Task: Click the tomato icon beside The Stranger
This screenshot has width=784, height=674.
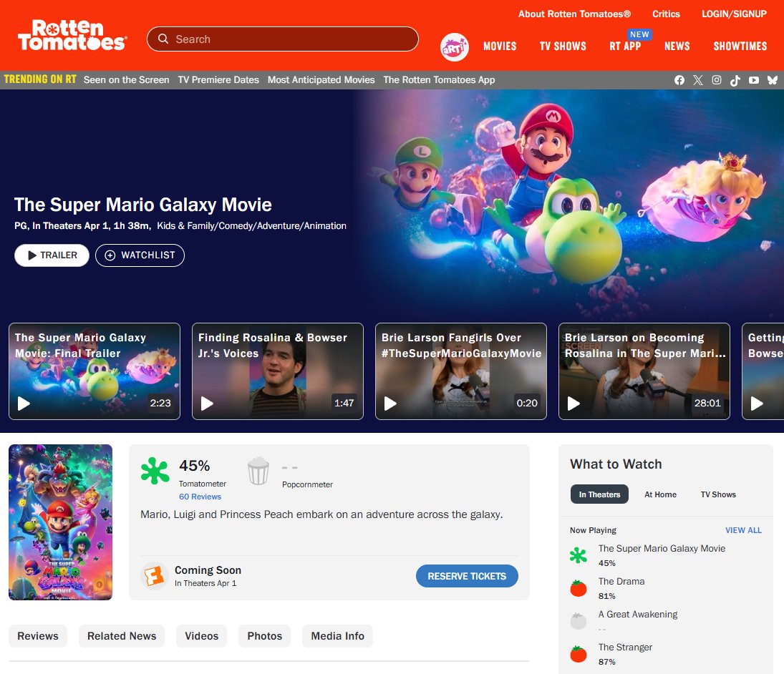Action: click(x=579, y=654)
